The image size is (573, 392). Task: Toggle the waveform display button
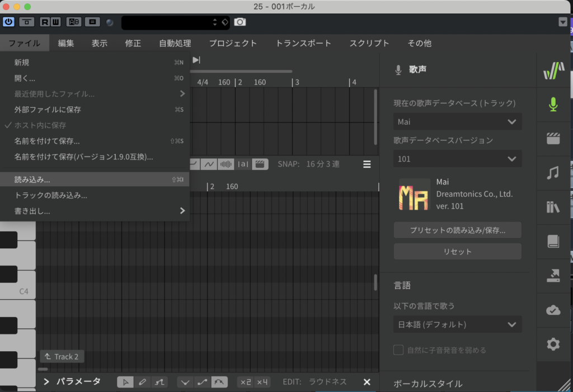[x=226, y=164]
